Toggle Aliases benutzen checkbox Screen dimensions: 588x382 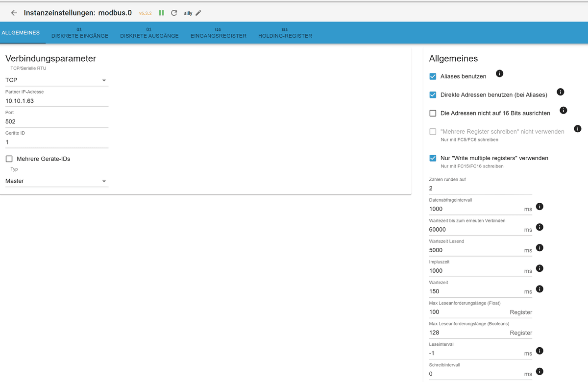point(433,76)
